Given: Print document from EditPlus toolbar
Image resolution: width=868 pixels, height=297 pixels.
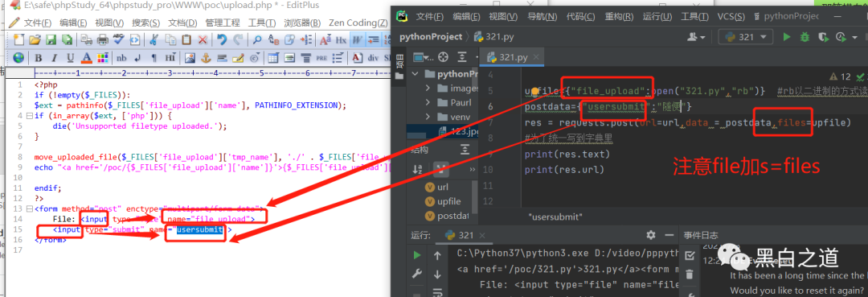Looking at the screenshot, I should 102,39.
